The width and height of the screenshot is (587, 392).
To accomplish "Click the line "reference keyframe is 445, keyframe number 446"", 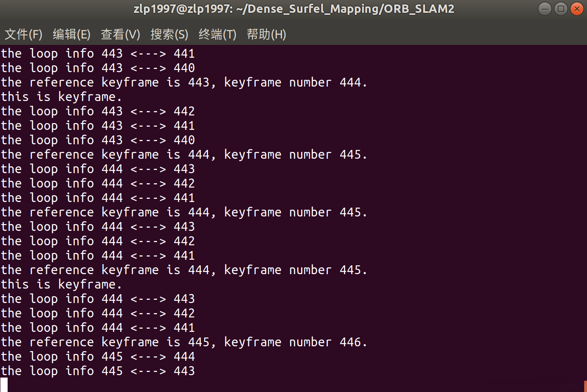I will click(184, 342).
